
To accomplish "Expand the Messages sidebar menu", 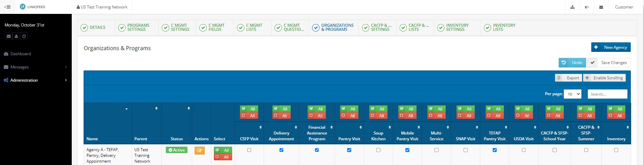I will click(36, 67).
